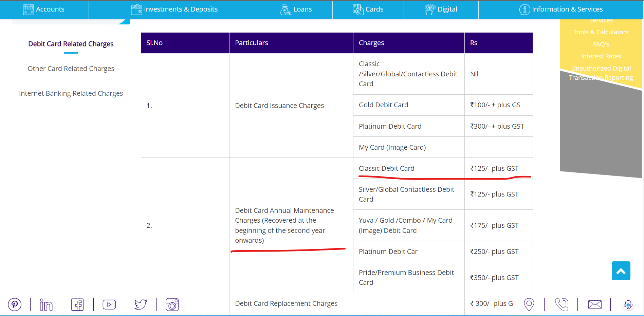
Task: Open the Facebook social icon
Action: (77, 304)
